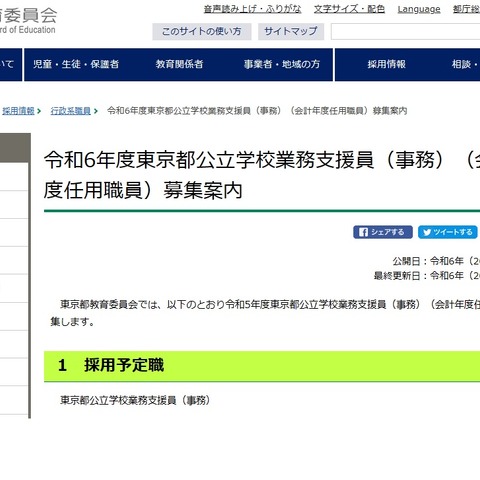Click このサイトの使い方 button
Viewport: 480px width, 480px height.
point(202,32)
